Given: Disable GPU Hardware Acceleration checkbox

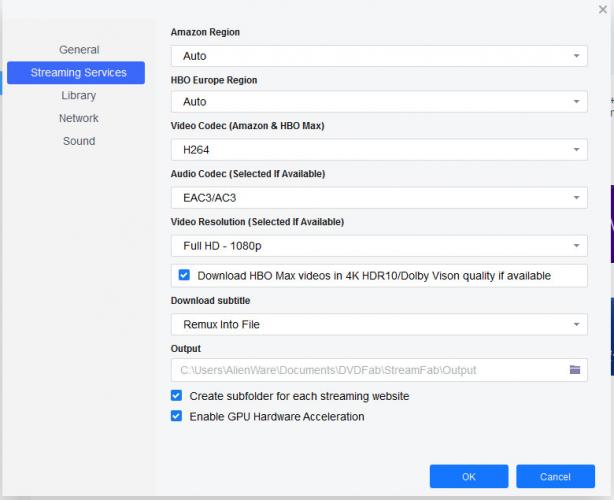Looking at the screenshot, I should [x=177, y=416].
